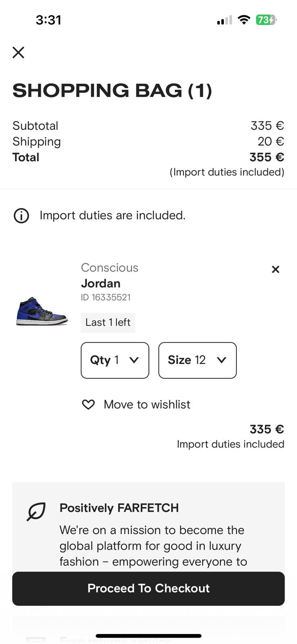Tap the heart wishlist icon
The image size is (297, 644).
coord(88,405)
